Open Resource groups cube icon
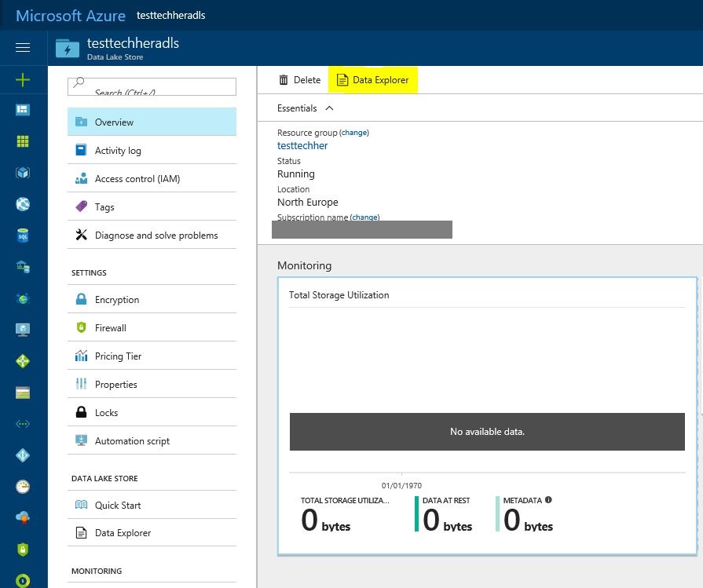Image resolution: width=703 pixels, height=588 pixels. pos(23,173)
